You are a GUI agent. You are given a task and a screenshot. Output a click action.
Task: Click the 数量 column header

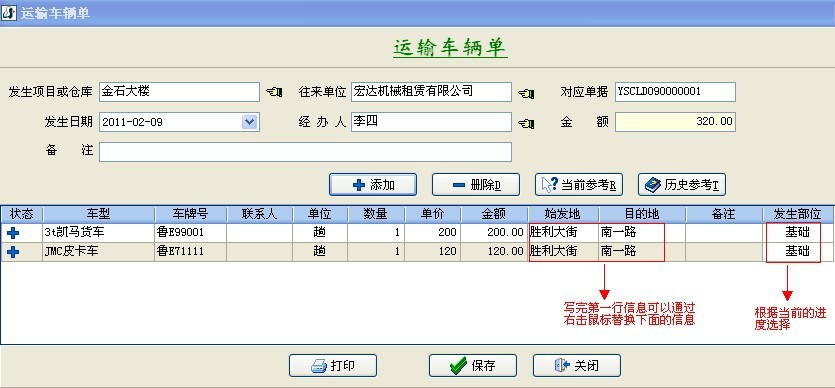pyautogui.click(x=376, y=214)
